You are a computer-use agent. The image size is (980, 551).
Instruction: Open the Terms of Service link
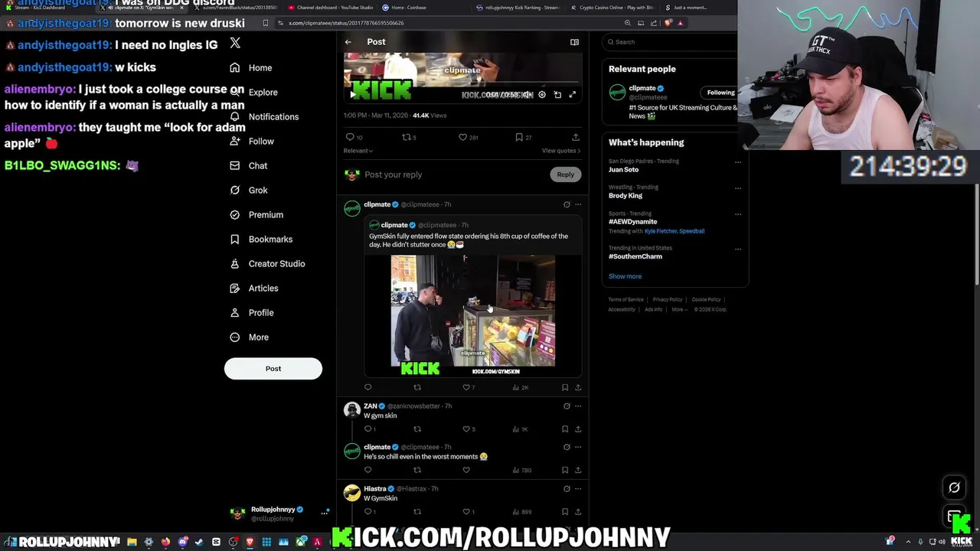[x=626, y=299]
